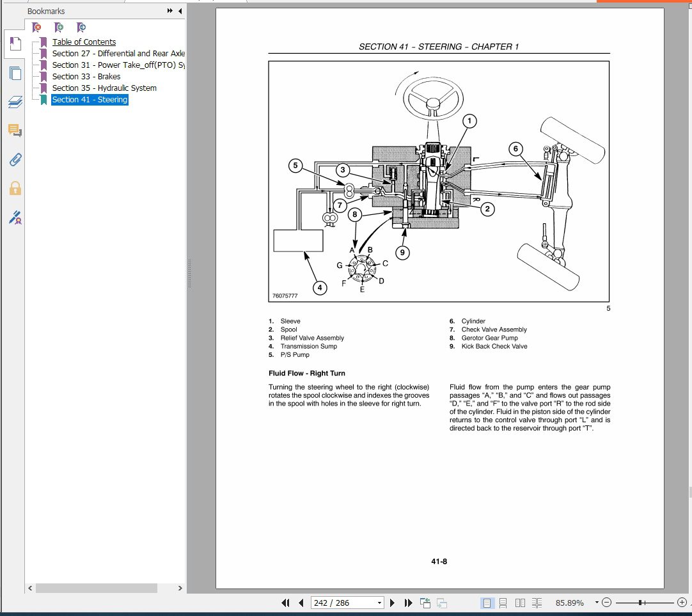Click the 'Relief Valve Assembly' legend entry
692x616 pixels.
click(x=312, y=338)
